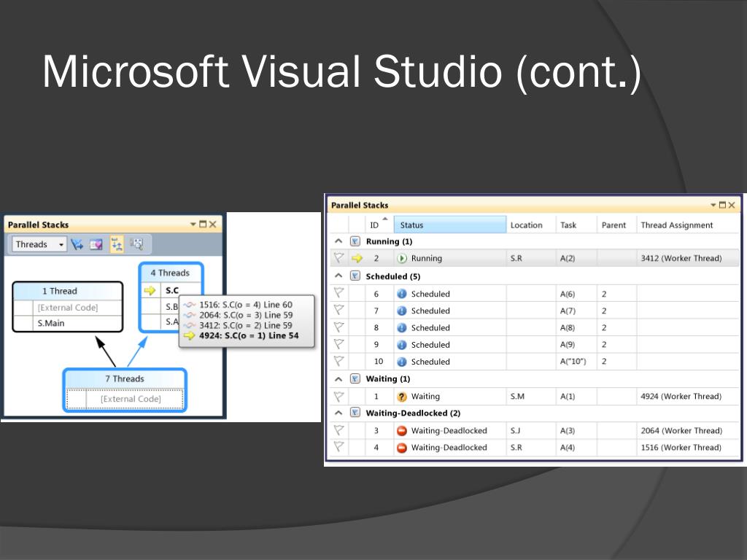Toggle the flag on task ID 6
This screenshot has height=560, width=747.
(338, 293)
